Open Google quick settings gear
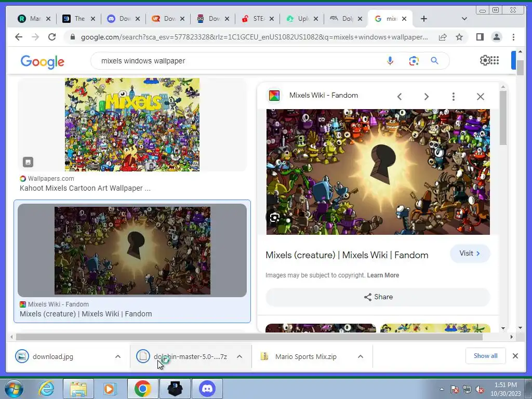This screenshot has width=532, height=399. coord(485,60)
